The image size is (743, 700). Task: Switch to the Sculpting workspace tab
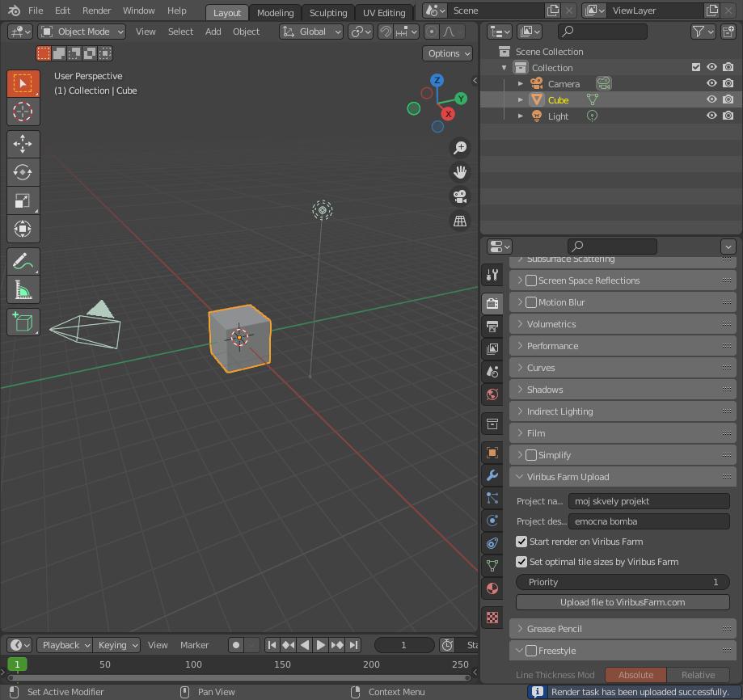pos(327,13)
